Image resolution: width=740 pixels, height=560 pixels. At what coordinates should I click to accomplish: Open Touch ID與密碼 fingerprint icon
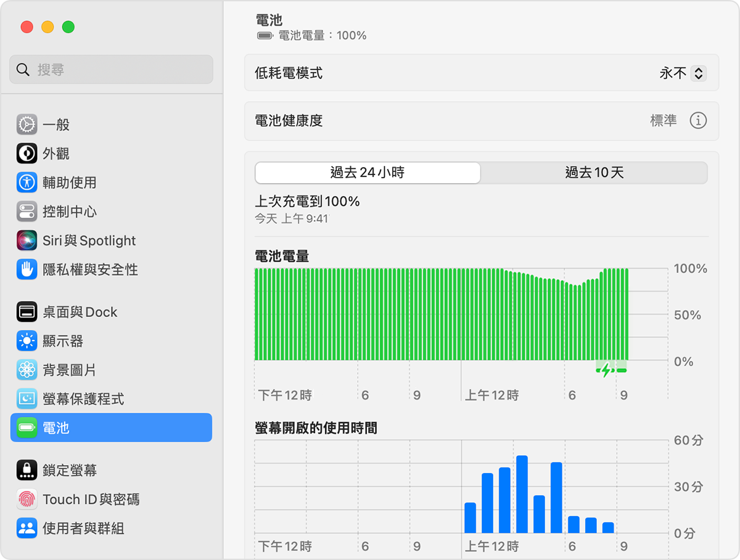[27, 499]
